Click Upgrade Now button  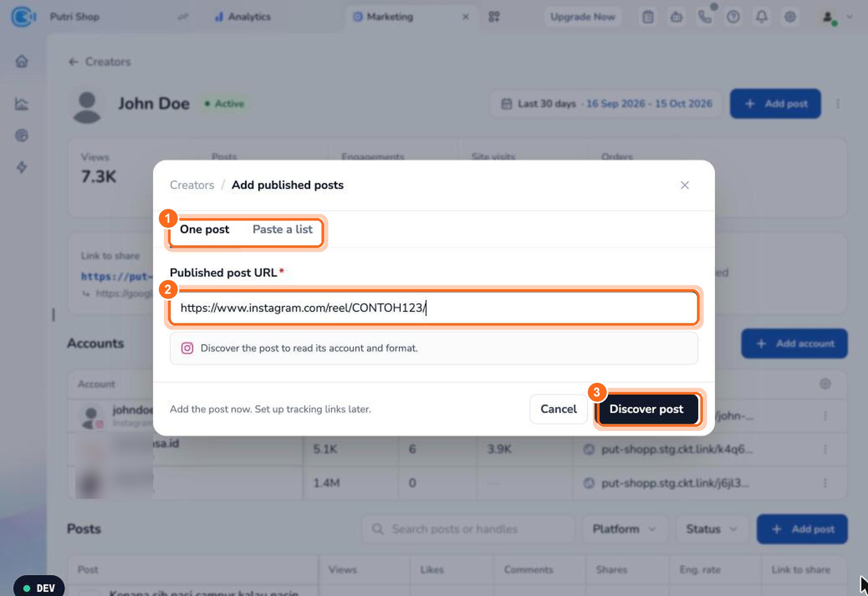pos(582,17)
